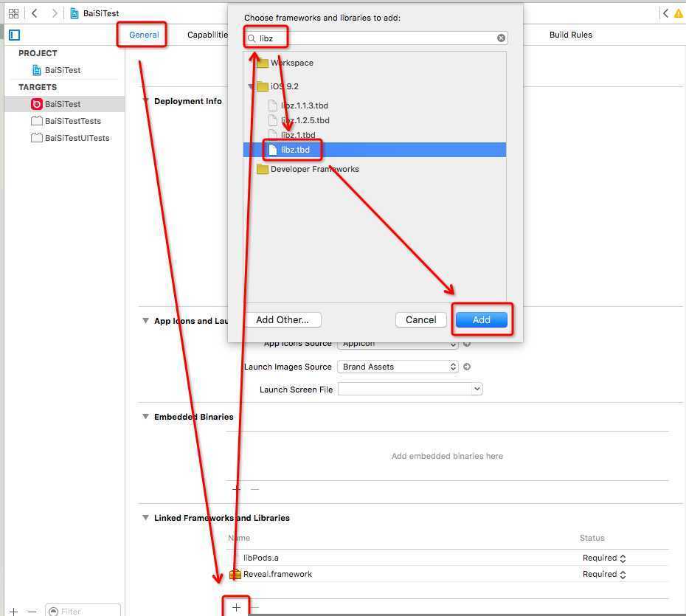Select the Reveal.framework row
The width and height of the screenshot is (686, 616).
449,574
